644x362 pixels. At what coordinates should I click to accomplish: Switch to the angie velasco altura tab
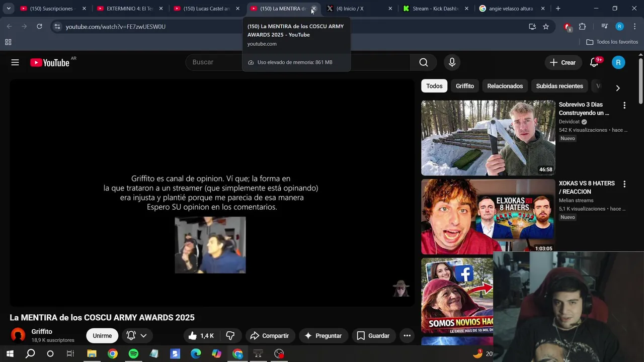pos(512,9)
